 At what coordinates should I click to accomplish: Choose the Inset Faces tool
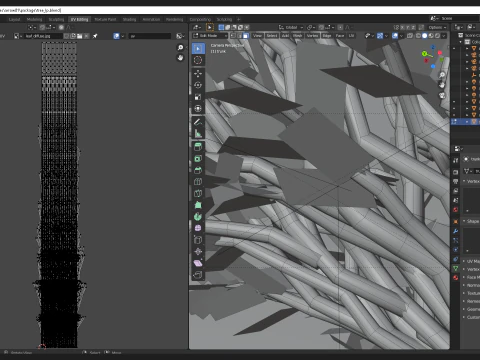click(x=198, y=159)
